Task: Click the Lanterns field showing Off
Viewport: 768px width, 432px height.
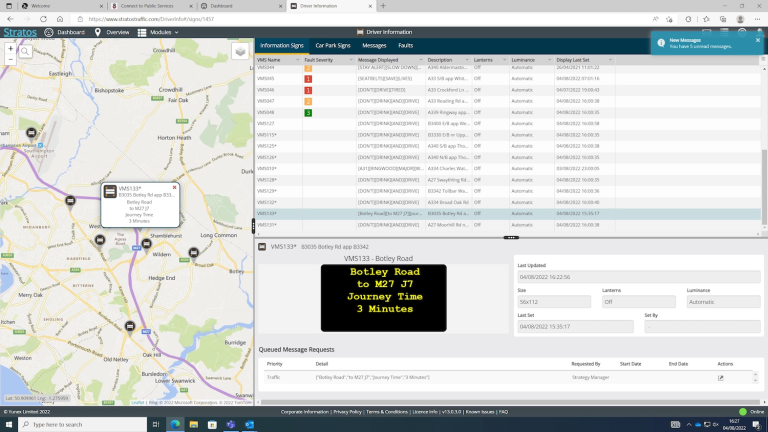Action: click(639, 302)
